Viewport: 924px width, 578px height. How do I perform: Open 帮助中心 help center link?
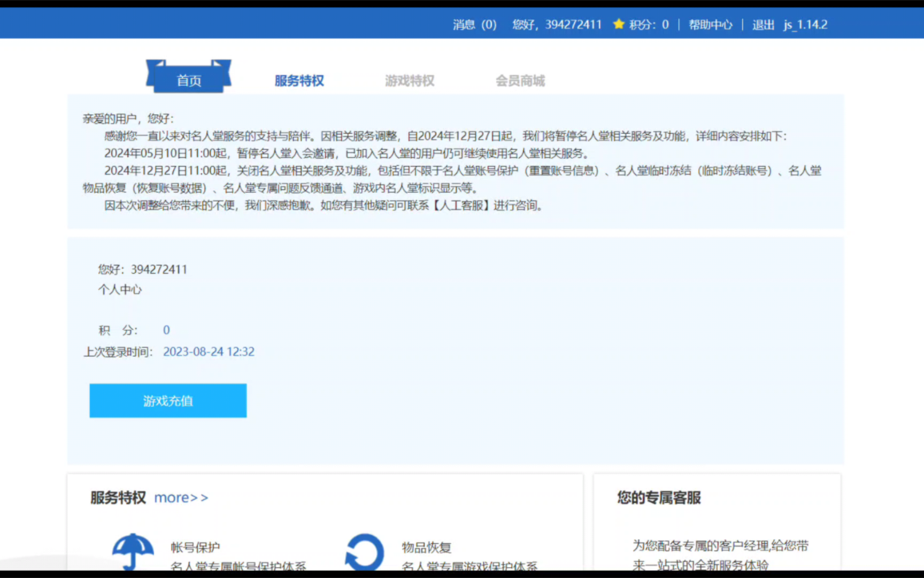coord(711,25)
